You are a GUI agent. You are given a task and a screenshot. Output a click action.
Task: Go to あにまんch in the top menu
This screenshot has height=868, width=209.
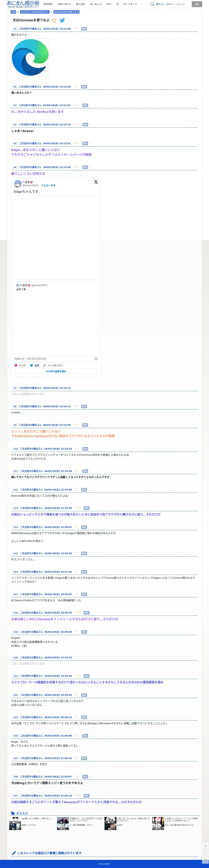click(96, 4)
